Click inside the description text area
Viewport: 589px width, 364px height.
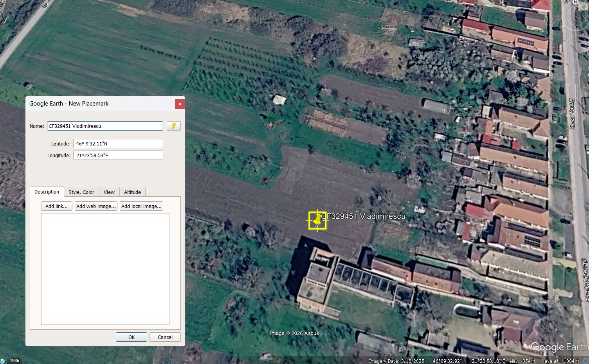tap(105, 269)
